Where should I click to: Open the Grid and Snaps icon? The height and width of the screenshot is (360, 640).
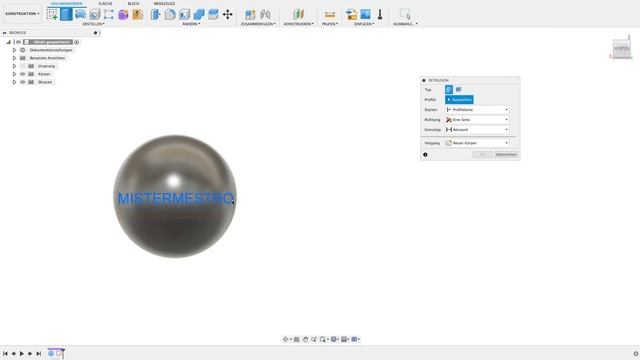point(344,339)
